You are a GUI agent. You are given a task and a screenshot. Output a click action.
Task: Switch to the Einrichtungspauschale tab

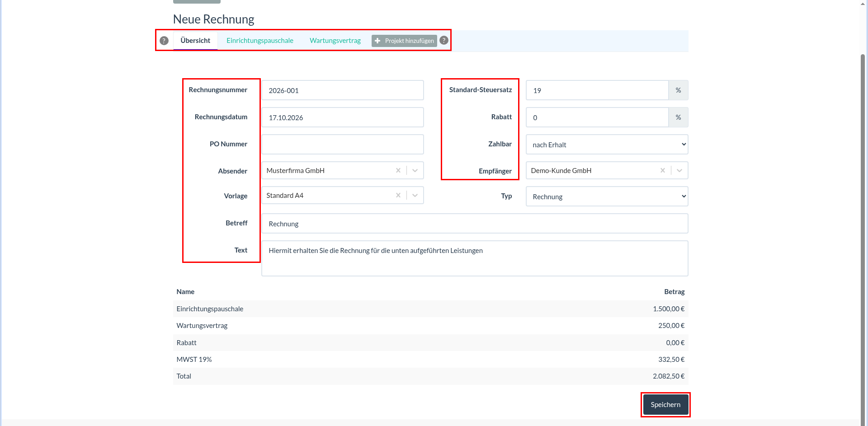pyautogui.click(x=260, y=41)
